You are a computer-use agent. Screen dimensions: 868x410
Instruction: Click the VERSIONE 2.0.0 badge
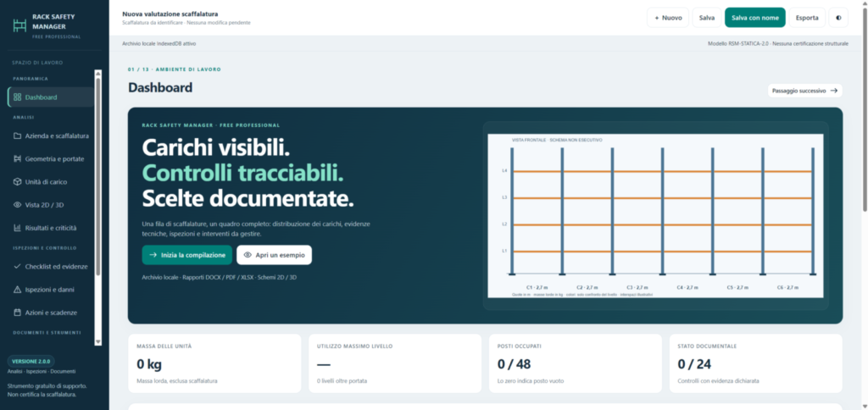31,361
